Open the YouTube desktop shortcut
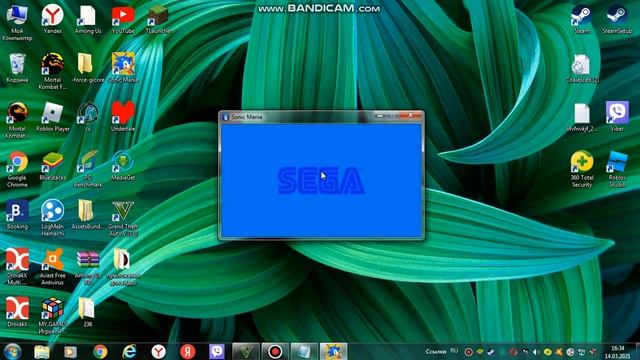This screenshot has height=360, width=640. coord(123,19)
